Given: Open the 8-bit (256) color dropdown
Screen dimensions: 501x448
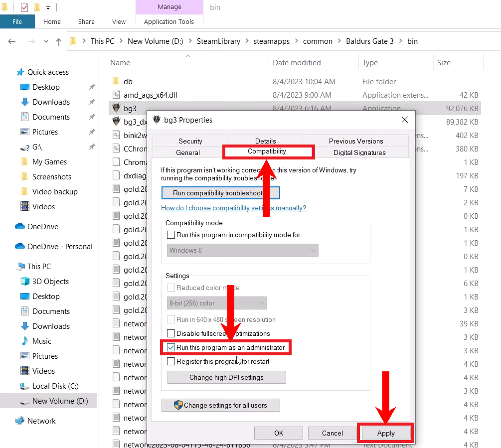Looking at the screenshot, I should coord(217,303).
